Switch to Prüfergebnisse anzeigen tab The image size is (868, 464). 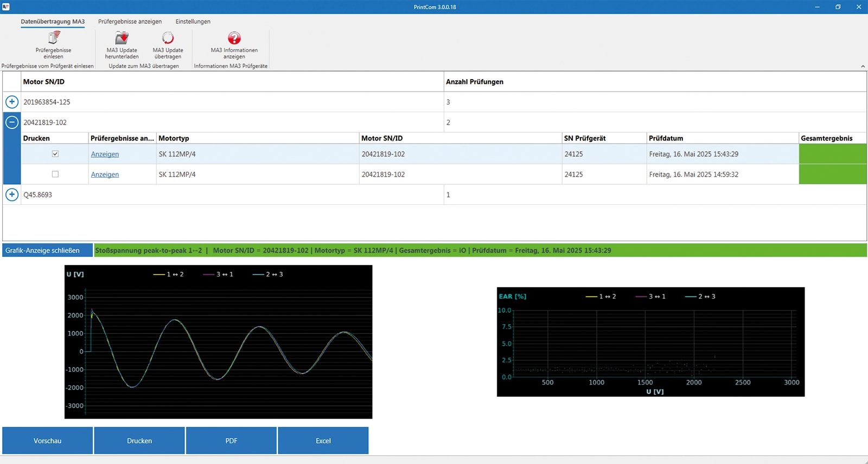pos(130,22)
